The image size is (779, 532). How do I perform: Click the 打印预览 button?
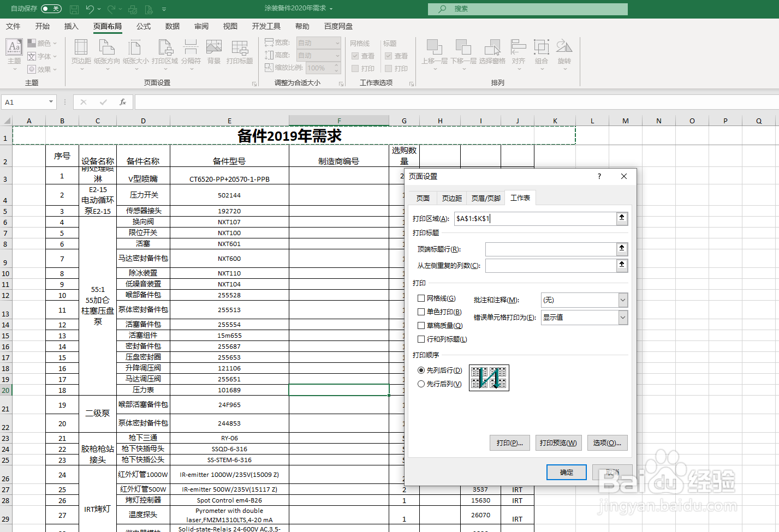coord(558,443)
